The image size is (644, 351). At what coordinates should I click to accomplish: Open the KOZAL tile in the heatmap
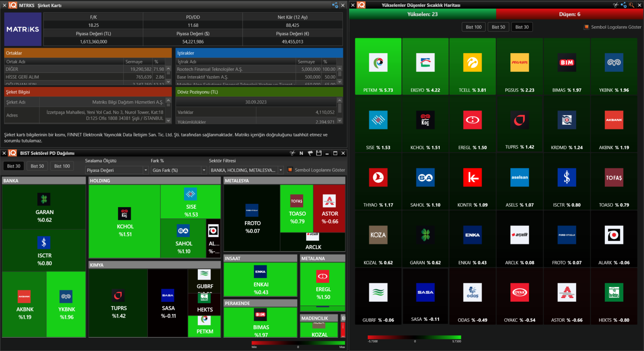pyautogui.click(x=378, y=238)
